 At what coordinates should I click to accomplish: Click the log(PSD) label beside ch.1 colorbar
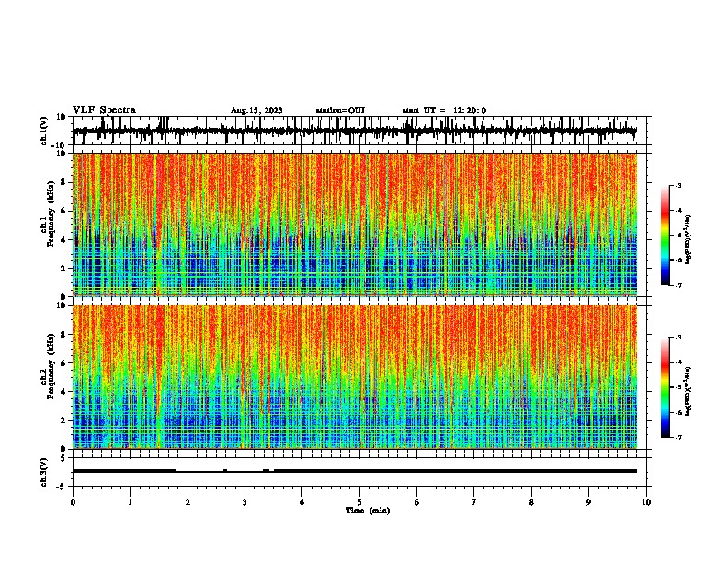[688, 240]
